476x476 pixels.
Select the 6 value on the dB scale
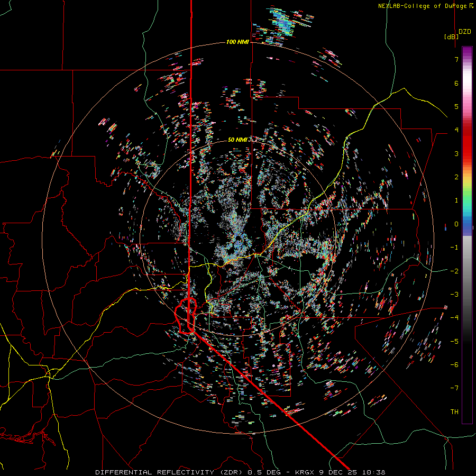456,83
